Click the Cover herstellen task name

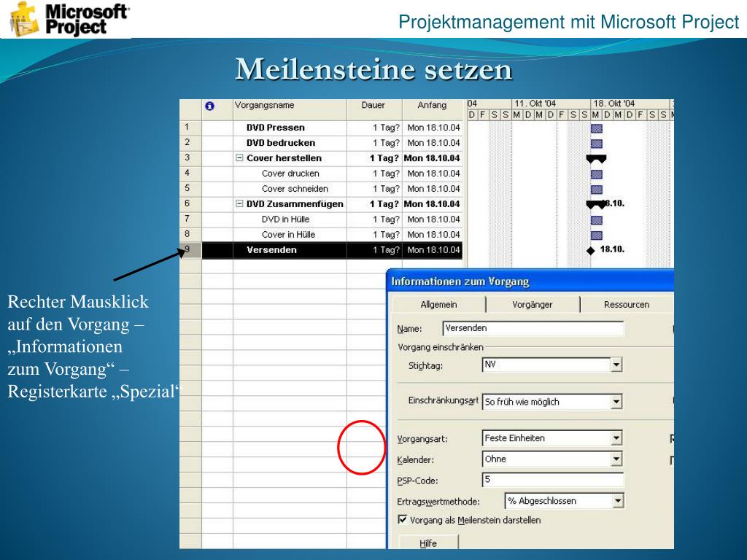pos(284,158)
